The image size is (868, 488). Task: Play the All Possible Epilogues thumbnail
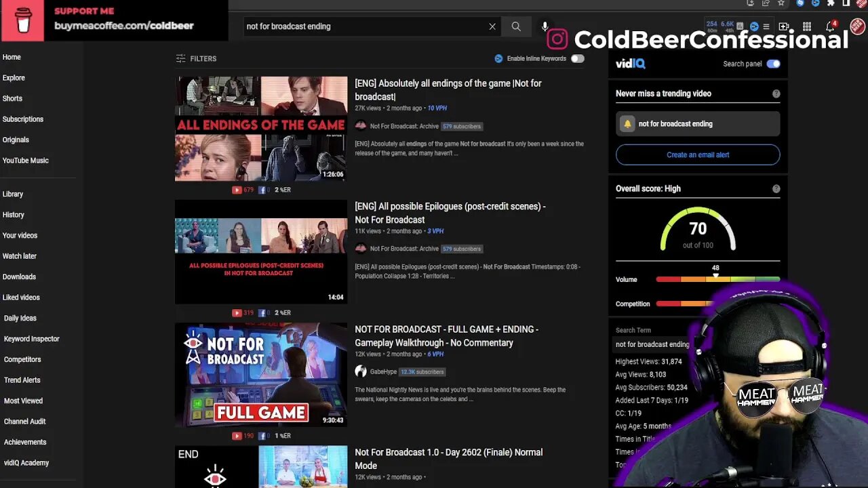coord(261,251)
